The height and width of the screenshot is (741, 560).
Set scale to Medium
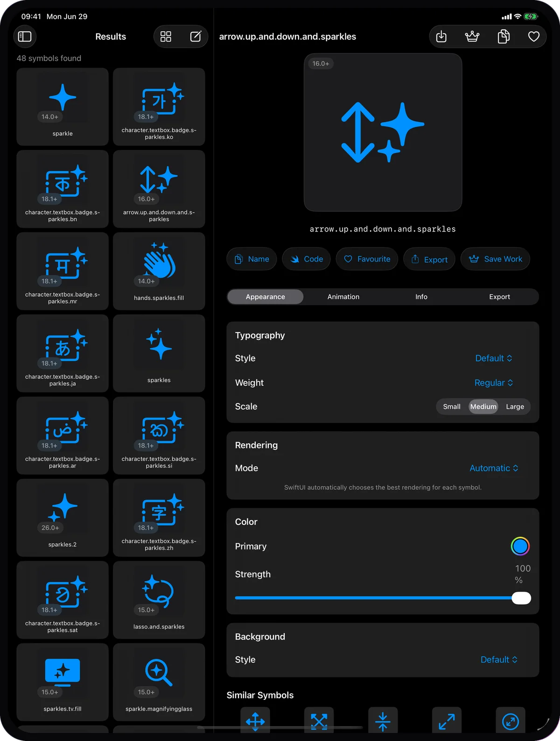pos(483,406)
